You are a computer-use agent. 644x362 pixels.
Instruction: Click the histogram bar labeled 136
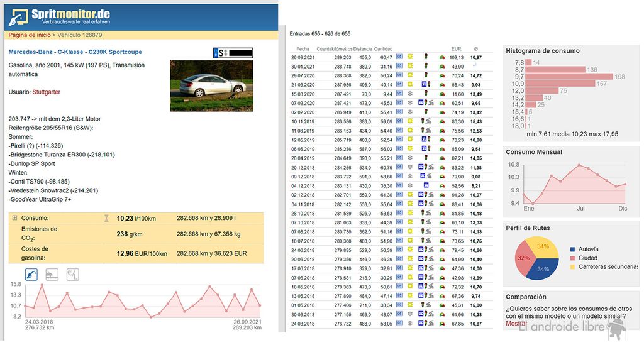tap(555, 70)
